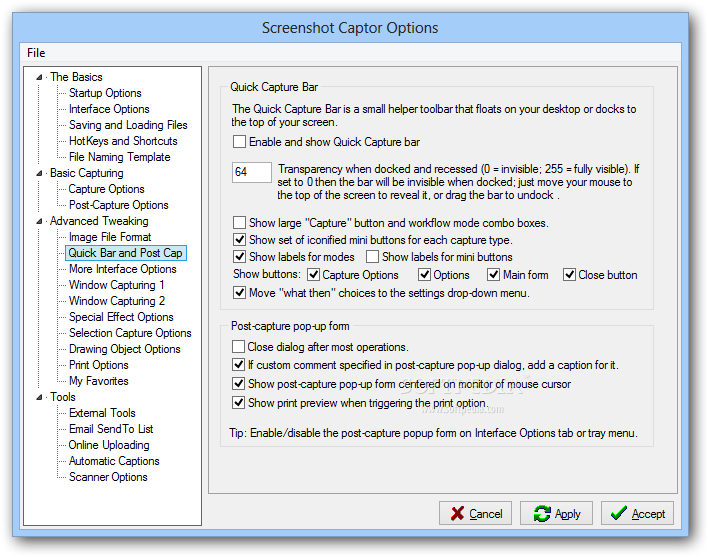Click the red X icon on Cancel
This screenshot has height=557, width=709.
point(457,513)
